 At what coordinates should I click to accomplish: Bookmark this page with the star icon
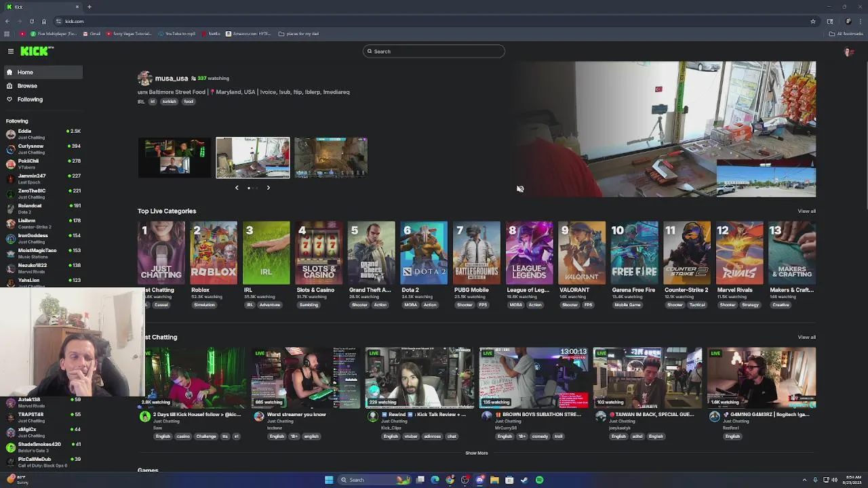click(812, 21)
